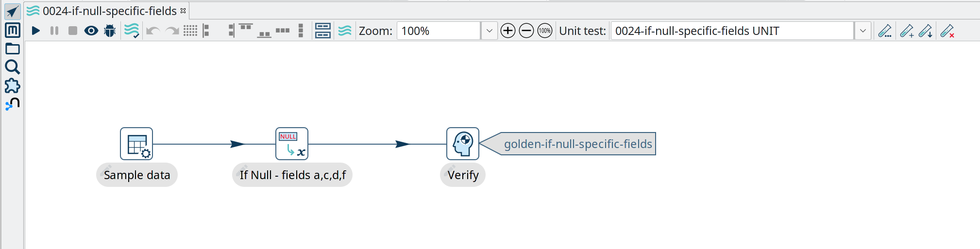
Task: Click the If Null transform icon
Action: coord(291,144)
